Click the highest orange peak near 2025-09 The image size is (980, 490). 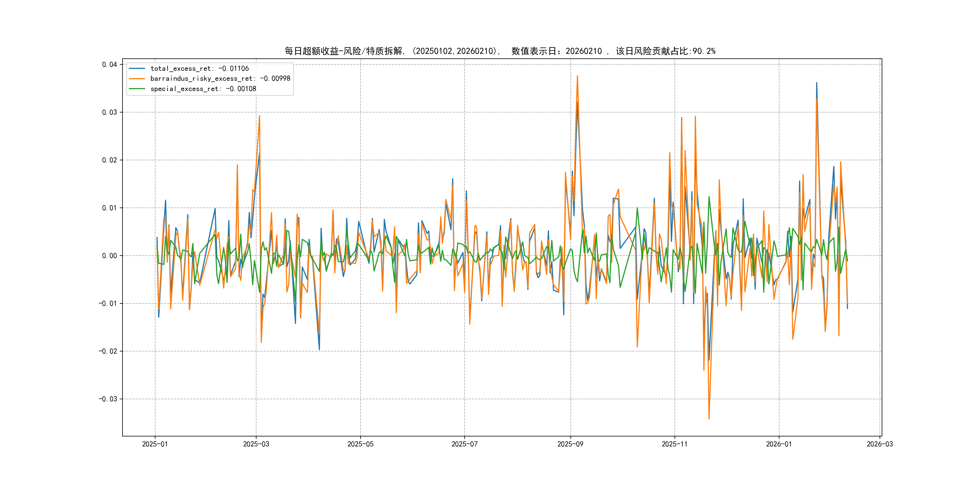point(577,77)
